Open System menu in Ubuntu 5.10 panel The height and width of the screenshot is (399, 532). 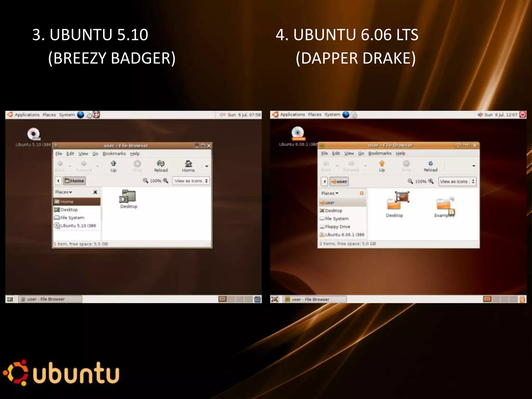[x=67, y=115]
